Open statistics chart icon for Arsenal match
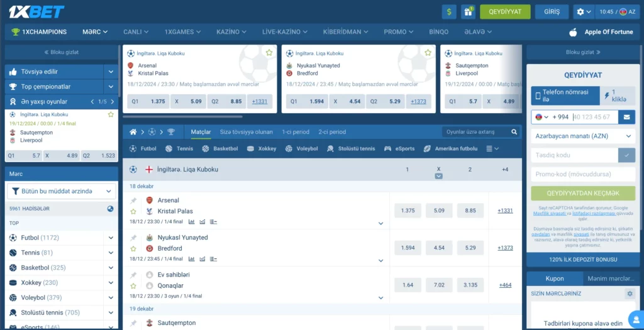Screen dimensions: 644x330 [192, 221]
